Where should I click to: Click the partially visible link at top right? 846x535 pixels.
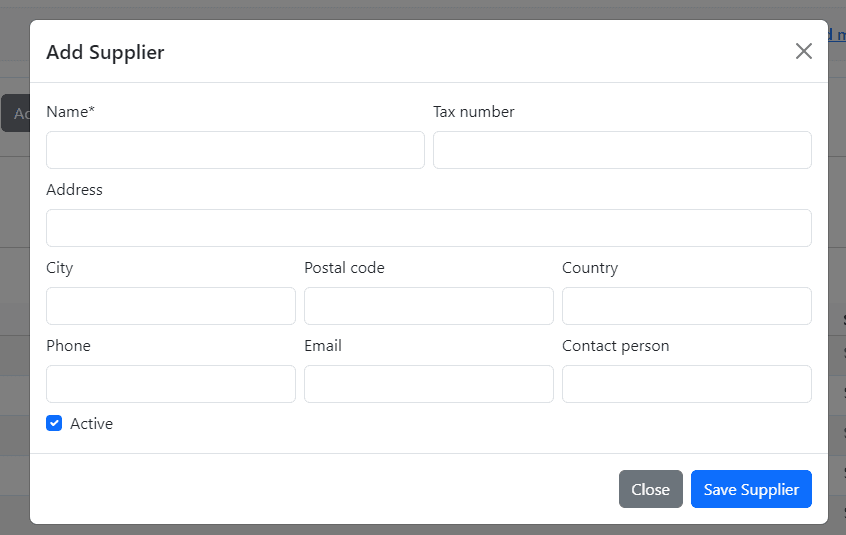[837, 35]
